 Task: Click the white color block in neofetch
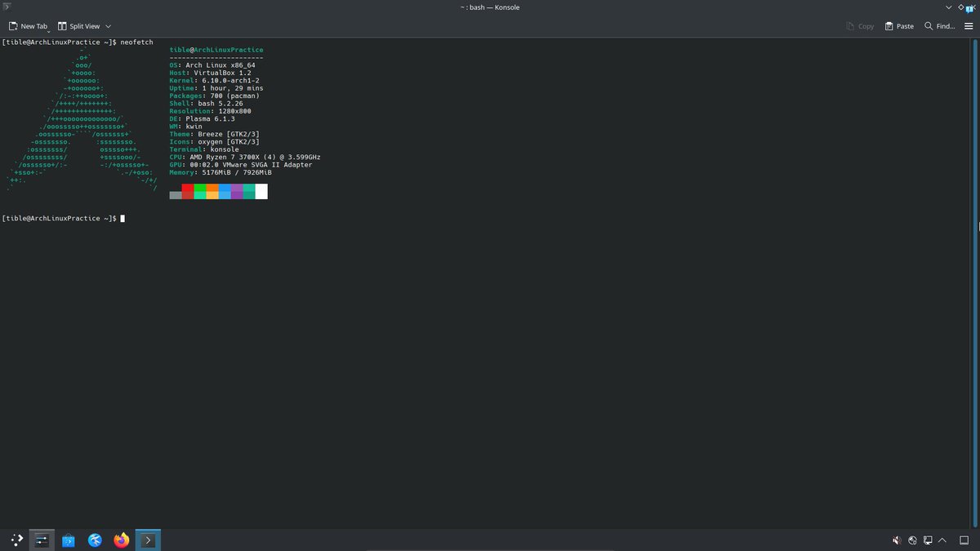click(x=261, y=191)
